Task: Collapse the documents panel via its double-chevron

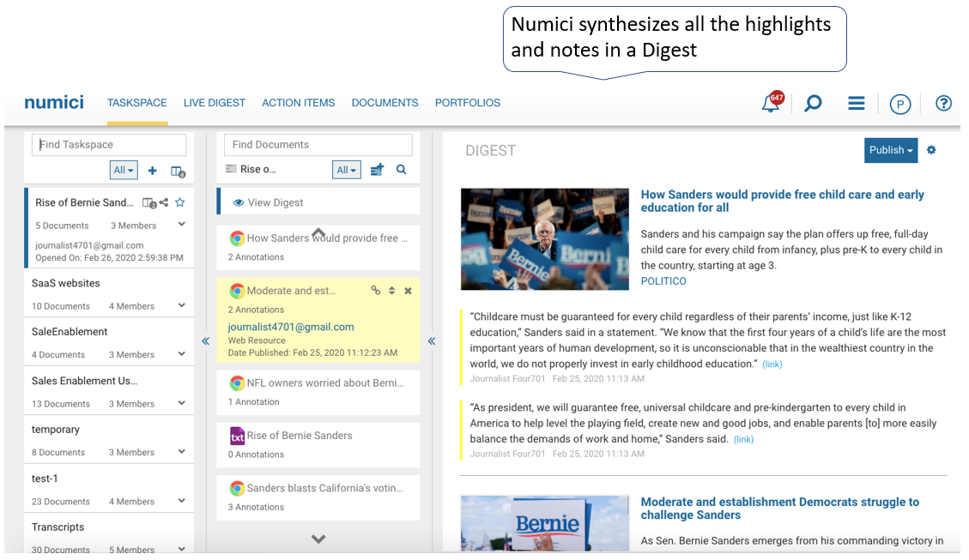Action: tap(432, 340)
